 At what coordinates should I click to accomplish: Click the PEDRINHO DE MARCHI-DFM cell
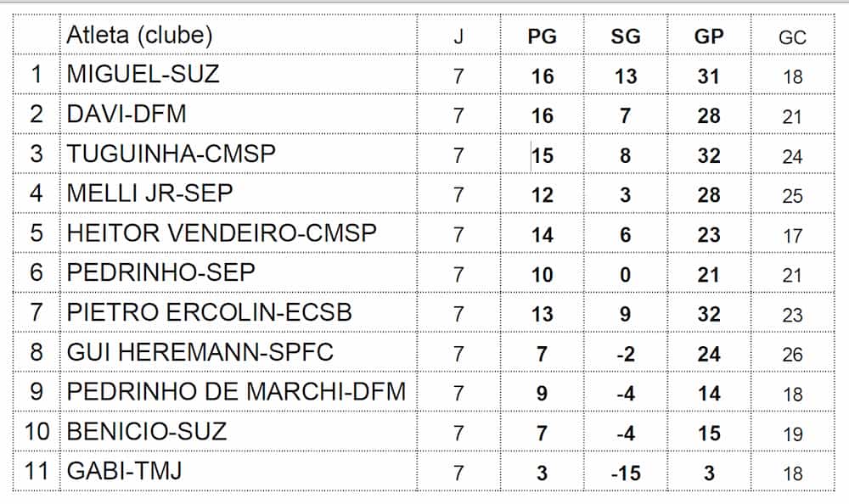tap(236, 392)
